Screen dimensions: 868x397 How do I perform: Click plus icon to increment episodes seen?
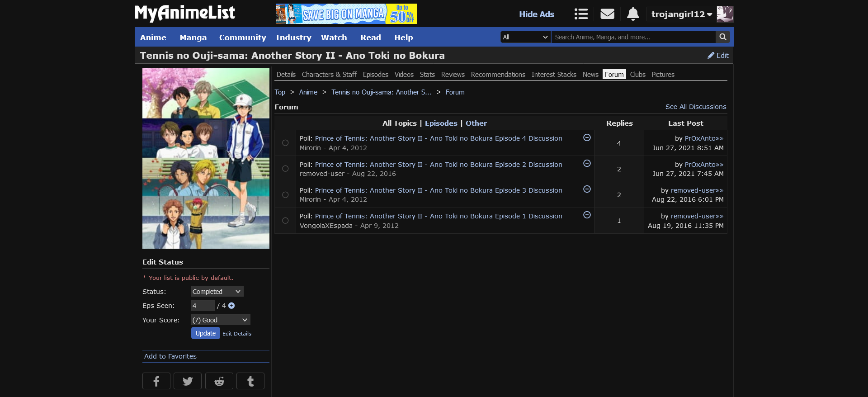(x=231, y=306)
